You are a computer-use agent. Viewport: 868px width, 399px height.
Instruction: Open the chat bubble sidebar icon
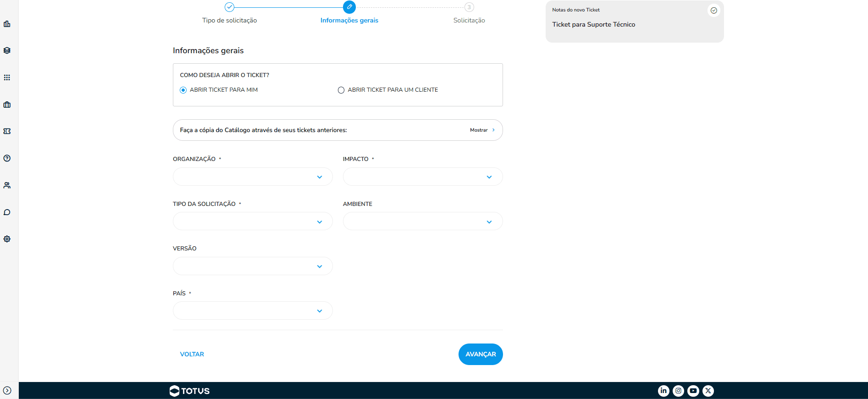[x=7, y=212]
